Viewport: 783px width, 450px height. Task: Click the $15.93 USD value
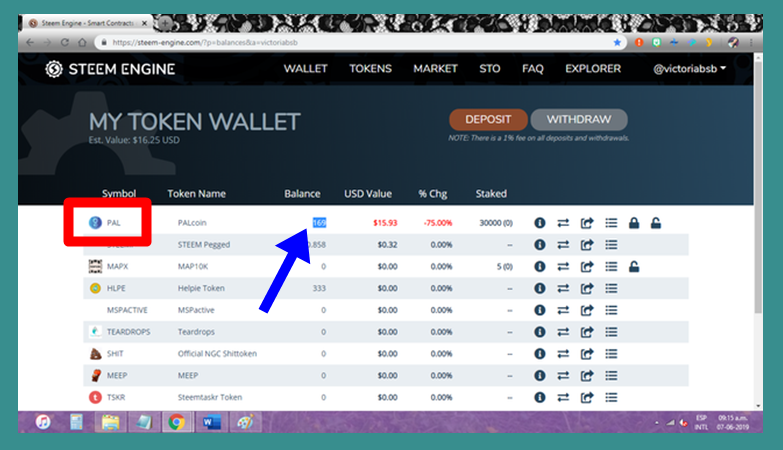(385, 223)
